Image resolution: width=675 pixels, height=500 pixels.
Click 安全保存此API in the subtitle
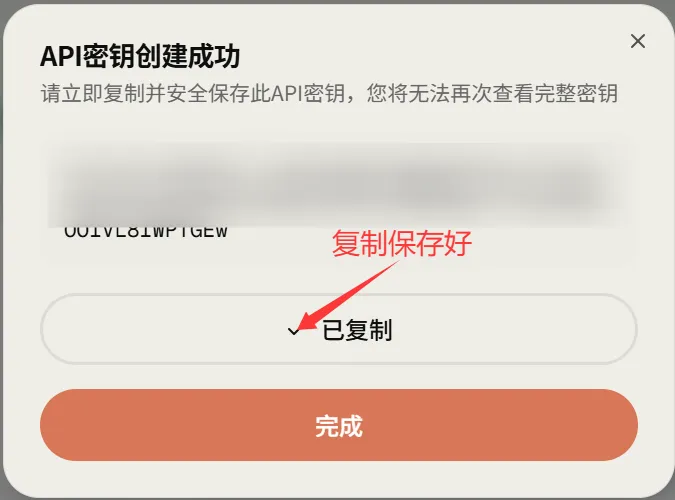click(x=235, y=93)
